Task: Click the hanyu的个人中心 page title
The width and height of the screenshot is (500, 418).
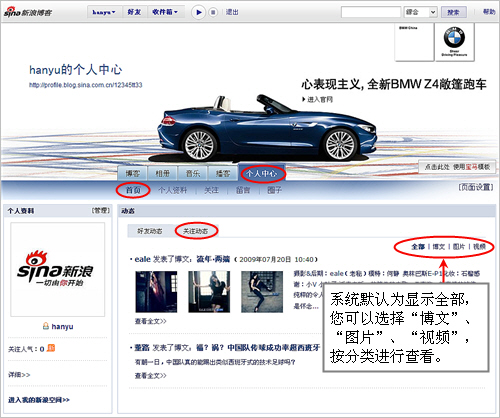Action: pos(75,70)
